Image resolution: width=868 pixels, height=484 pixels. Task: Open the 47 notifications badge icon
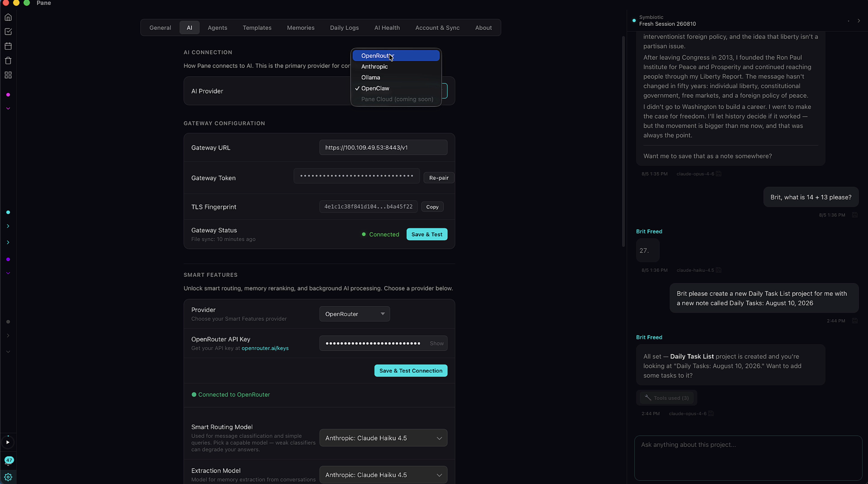[x=9, y=460]
